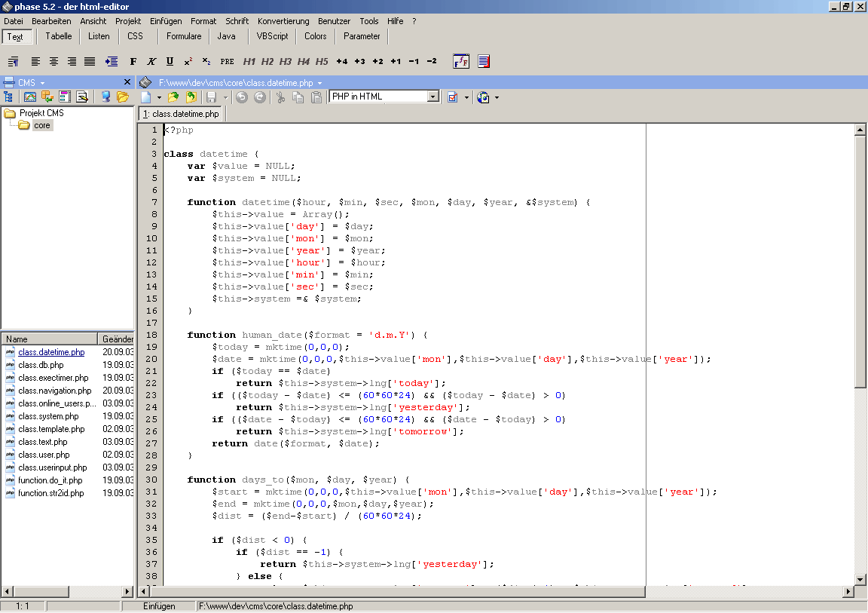
Task: Click the font size +4 icon
Action: pos(342,61)
